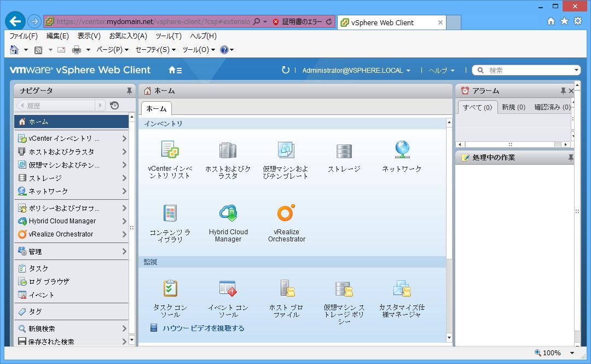Expand Hosts and Clusters navigator arrow
The image size is (591, 364).
pos(124,152)
